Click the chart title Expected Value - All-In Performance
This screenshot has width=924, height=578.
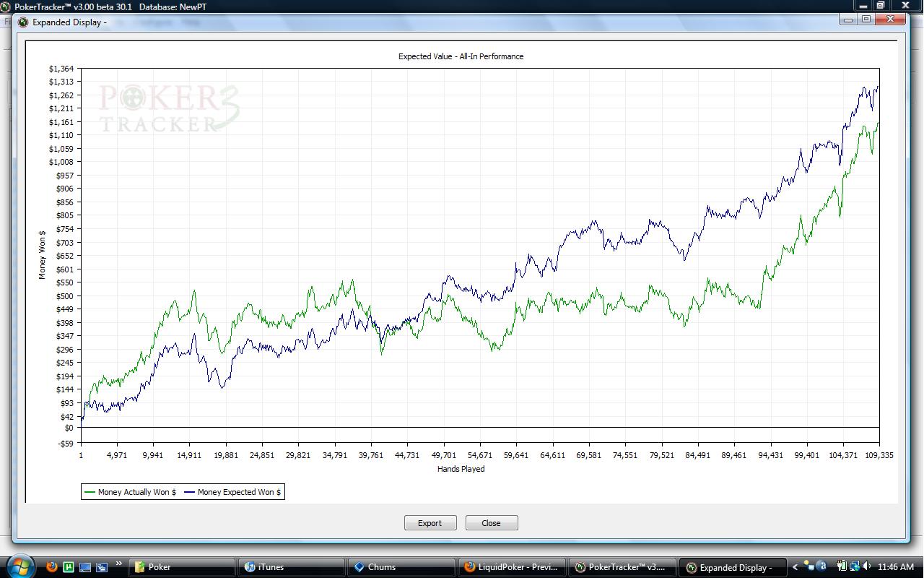pyautogui.click(x=461, y=56)
